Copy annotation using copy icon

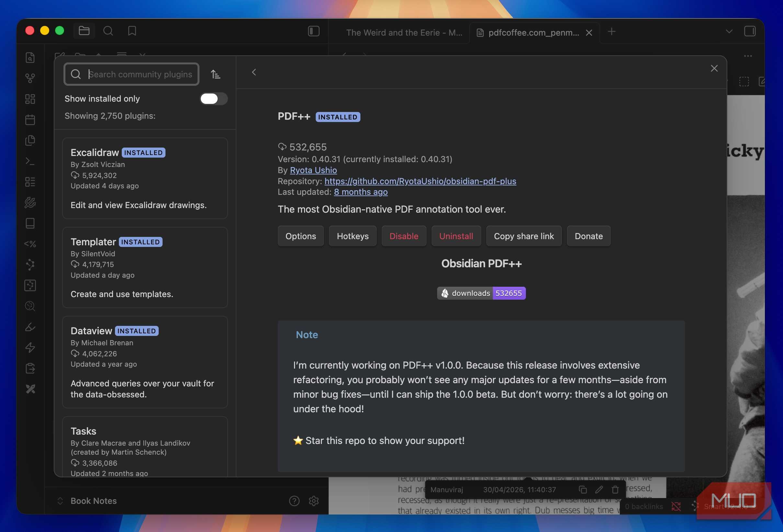[x=583, y=490]
